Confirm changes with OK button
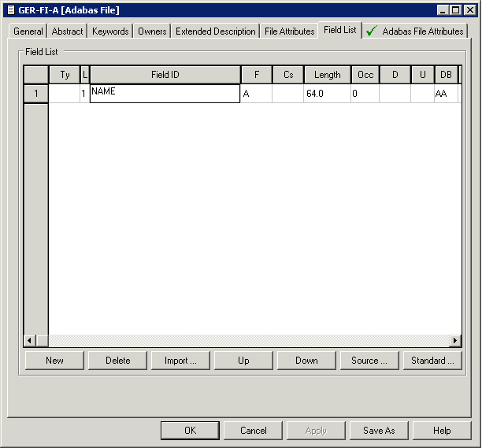This screenshot has height=448, width=482. point(190,431)
